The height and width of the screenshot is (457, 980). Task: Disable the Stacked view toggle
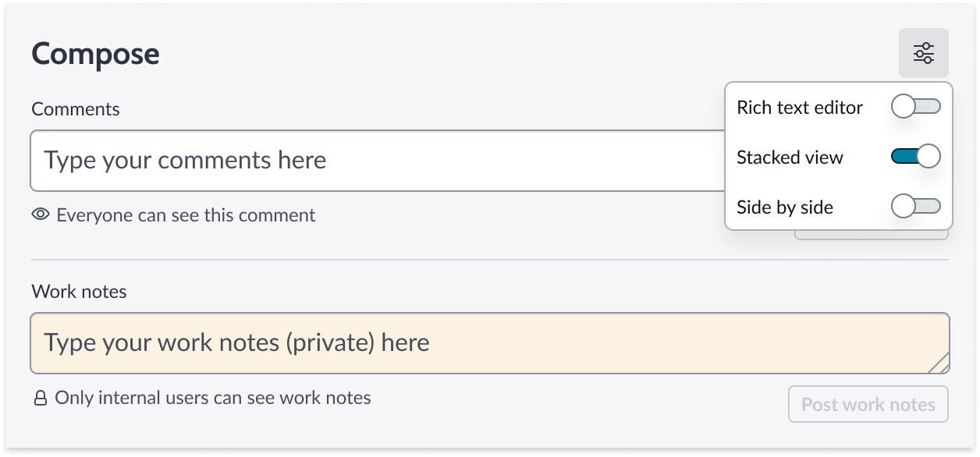pos(915,156)
